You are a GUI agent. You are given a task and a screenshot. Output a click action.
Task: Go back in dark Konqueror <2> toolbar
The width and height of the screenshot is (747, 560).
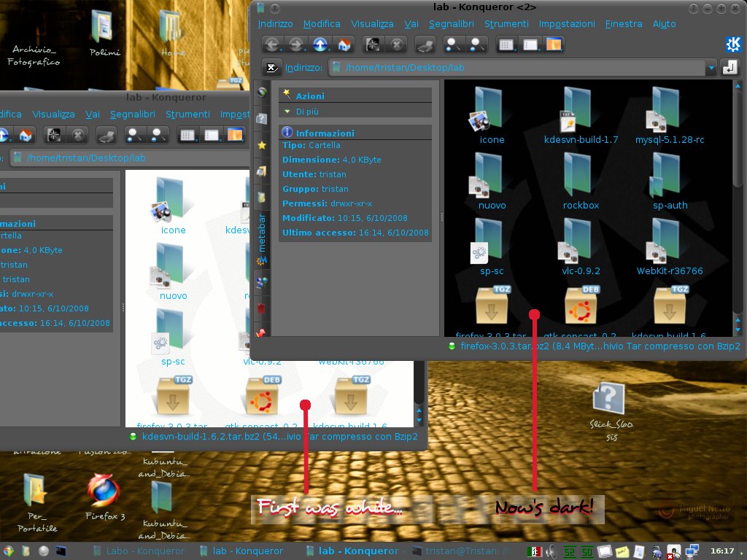(272, 44)
